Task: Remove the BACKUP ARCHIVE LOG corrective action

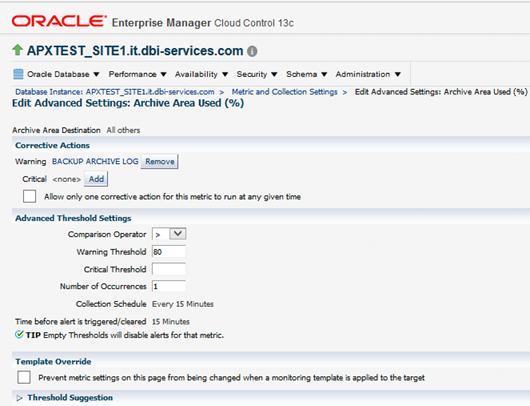Action: point(160,161)
